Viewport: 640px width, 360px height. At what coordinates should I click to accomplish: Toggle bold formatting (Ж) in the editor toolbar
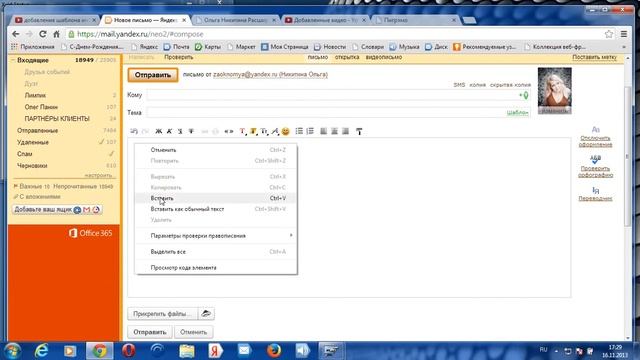[x=159, y=131]
